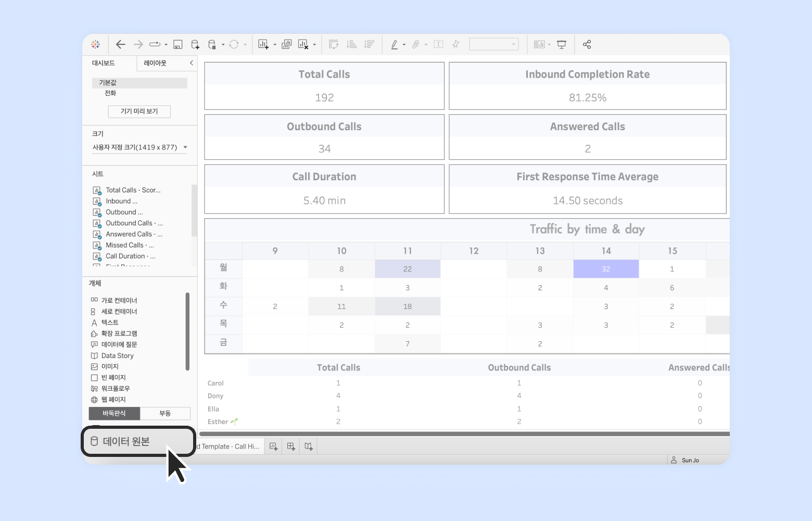The width and height of the screenshot is (812, 521).
Task: Click the show/hide cards toolbar icon
Action: (x=539, y=44)
